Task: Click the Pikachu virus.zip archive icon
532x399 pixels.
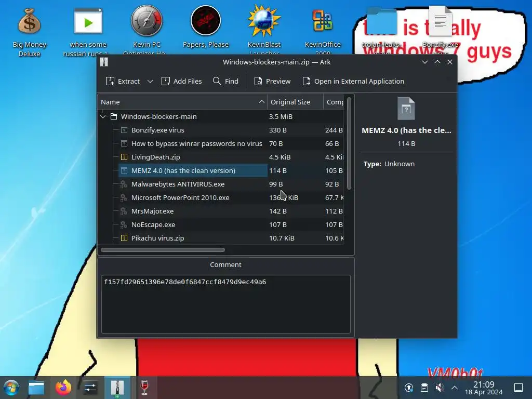Action: pos(124,238)
